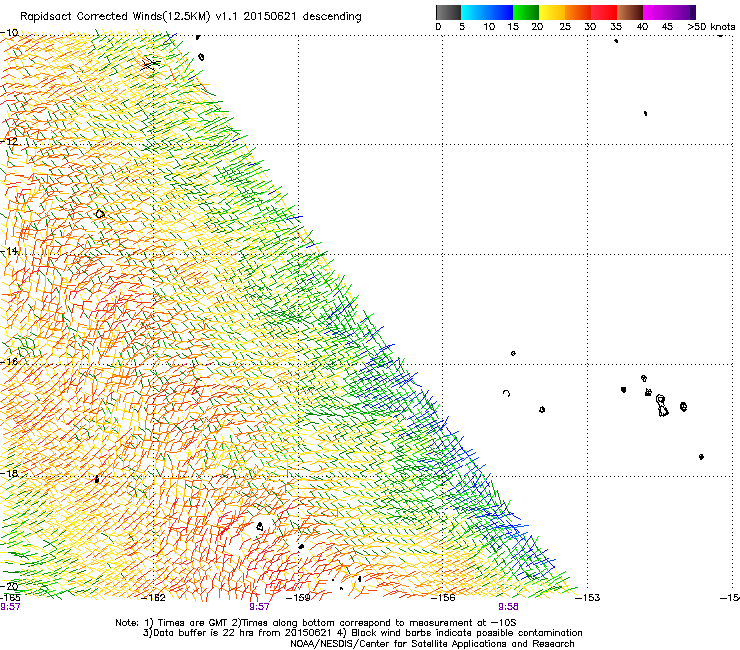Click the longitude label '-162'
740x650 pixels.
pyautogui.click(x=154, y=598)
